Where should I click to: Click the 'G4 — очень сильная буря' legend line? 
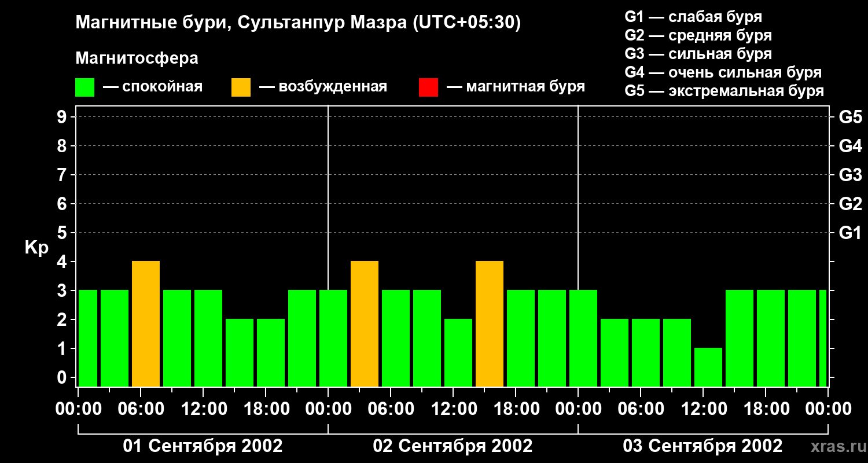pos(723,72)
